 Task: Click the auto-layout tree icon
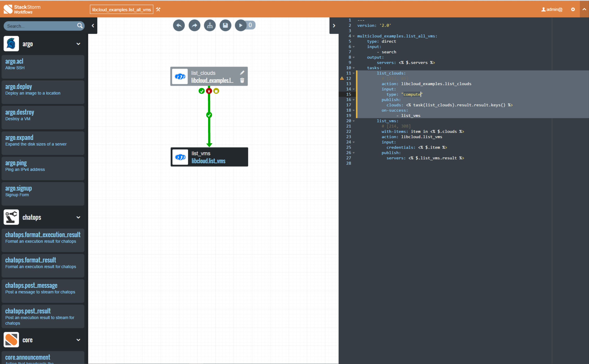coord(210,25)
